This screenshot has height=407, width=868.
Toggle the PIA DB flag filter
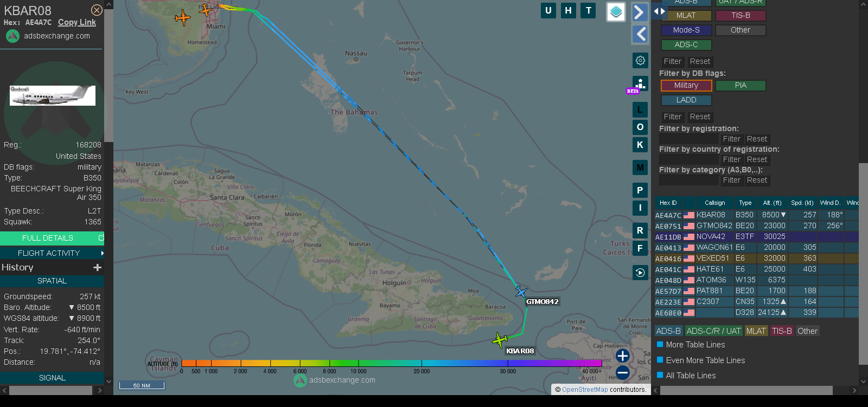(x=741, y=86)
